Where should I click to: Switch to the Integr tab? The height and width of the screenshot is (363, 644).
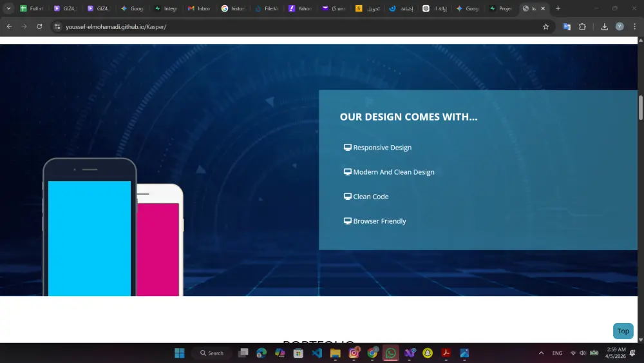166,8
